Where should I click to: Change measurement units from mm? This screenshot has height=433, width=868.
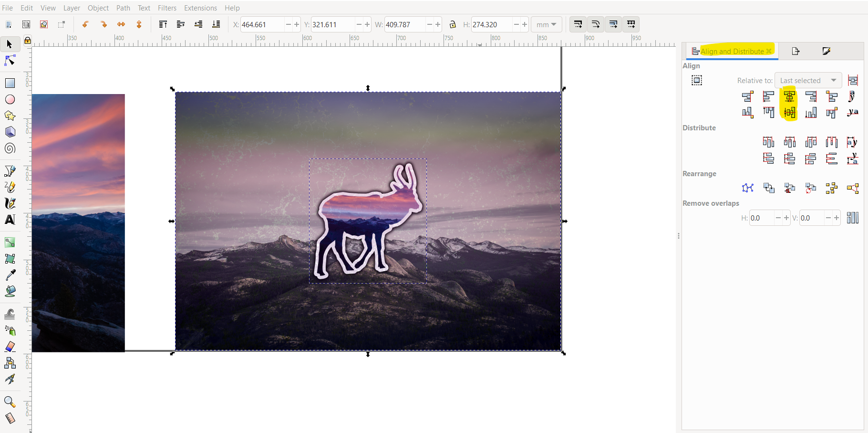546,24
